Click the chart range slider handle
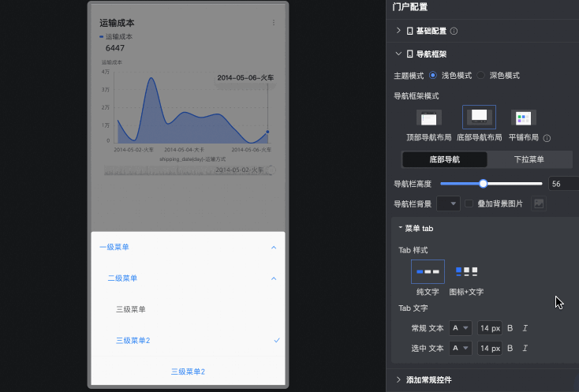The image size is (579, 392). pyautogui.click(x=271, y=170)
